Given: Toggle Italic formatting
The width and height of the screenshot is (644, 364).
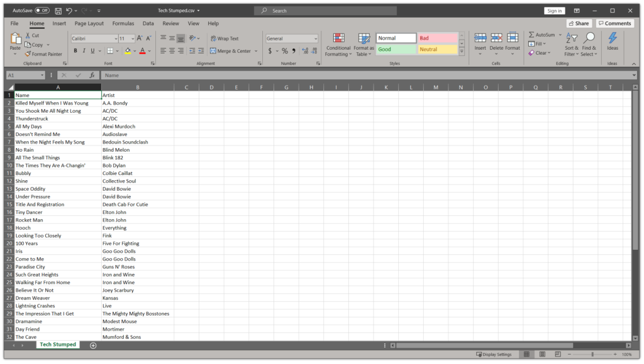Looking at the screenshot, I should (84, 51).
